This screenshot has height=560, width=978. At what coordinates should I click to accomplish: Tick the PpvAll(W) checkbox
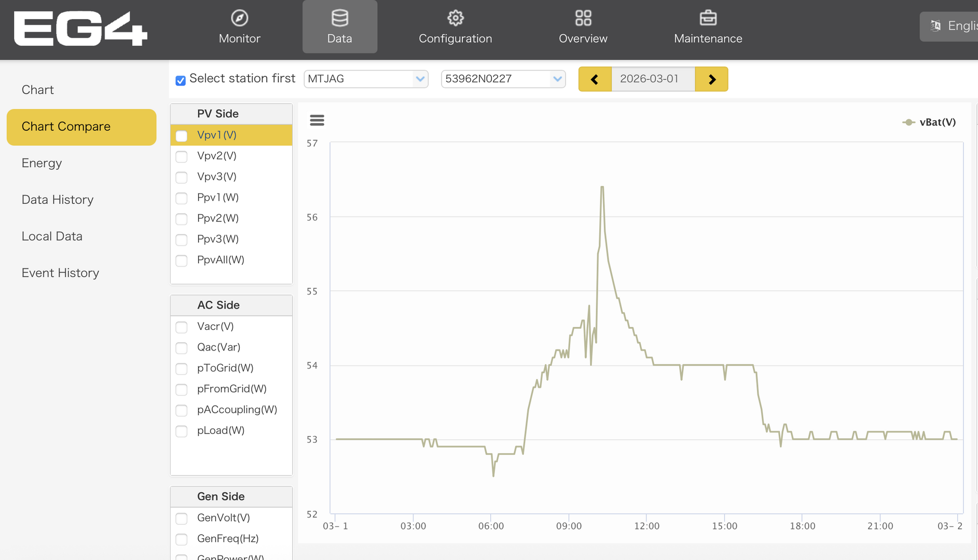click(x=182, y=261)
